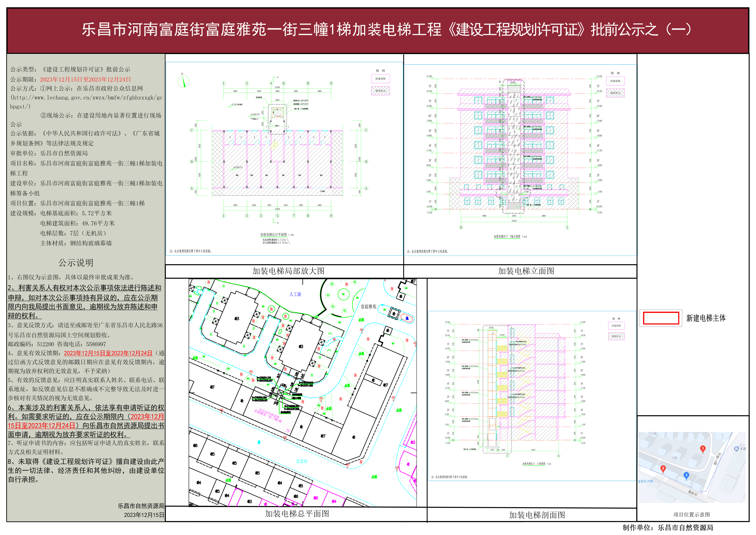Image resolution: width=756 pixels, height=535 pixels.
Task: Click caption 加装电梯剖面图
Action: tap(537, 515)
